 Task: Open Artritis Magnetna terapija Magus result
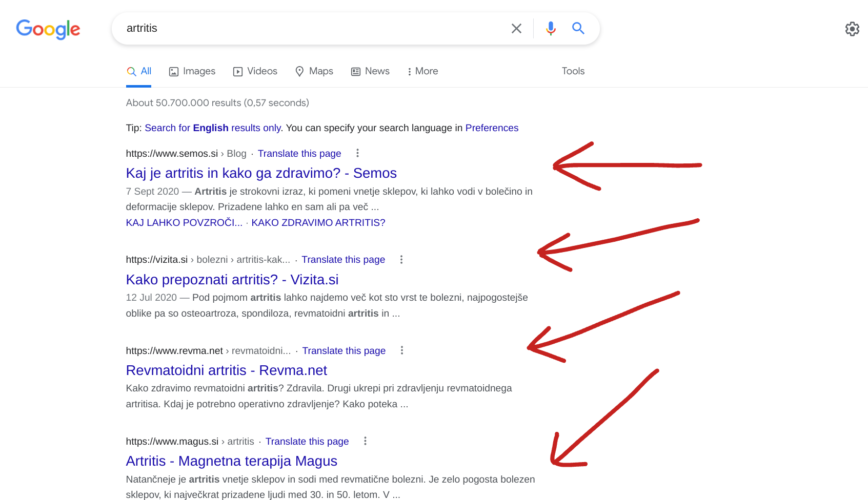click(232, 461)
